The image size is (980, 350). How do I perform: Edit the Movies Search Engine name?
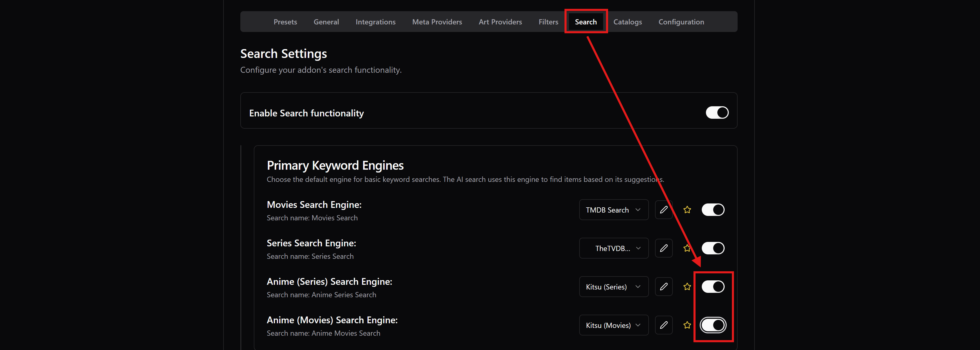coord(663,210)
